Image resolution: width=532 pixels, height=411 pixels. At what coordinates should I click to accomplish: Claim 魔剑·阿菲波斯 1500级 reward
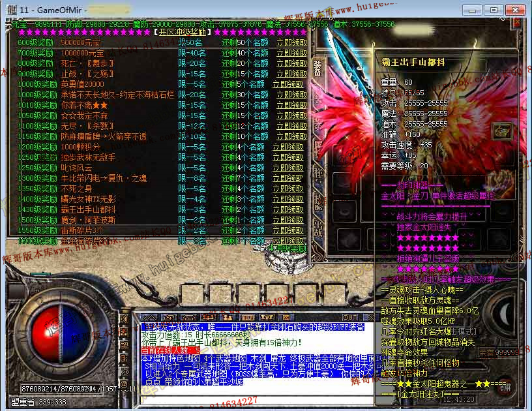288,221
